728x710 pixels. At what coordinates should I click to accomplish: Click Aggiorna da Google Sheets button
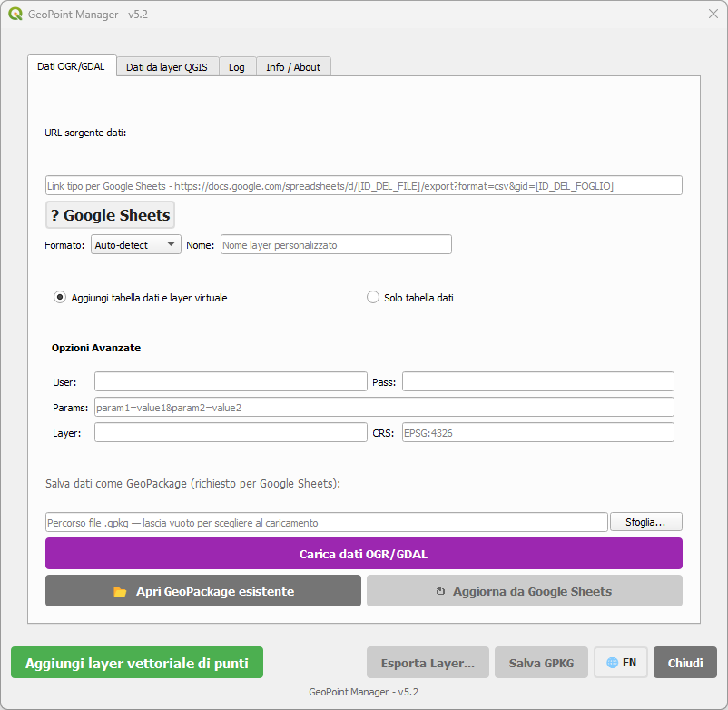[524, 591]
